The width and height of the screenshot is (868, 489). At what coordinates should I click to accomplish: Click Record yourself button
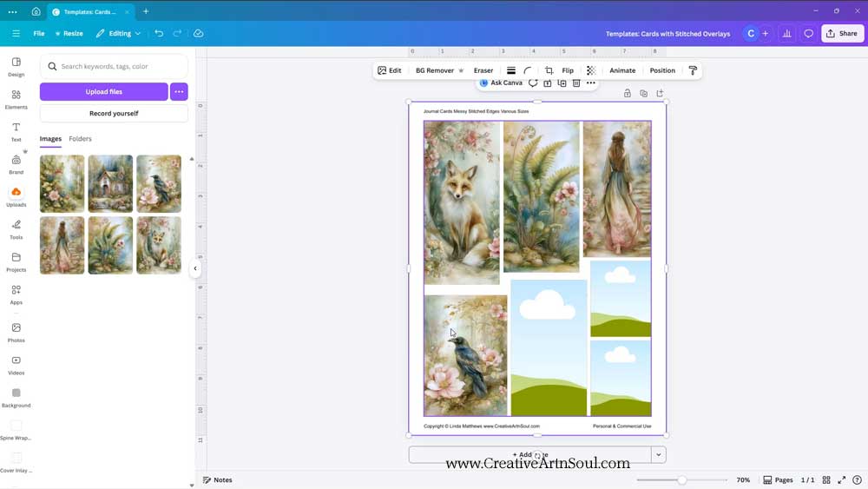(x=114, y=114)
